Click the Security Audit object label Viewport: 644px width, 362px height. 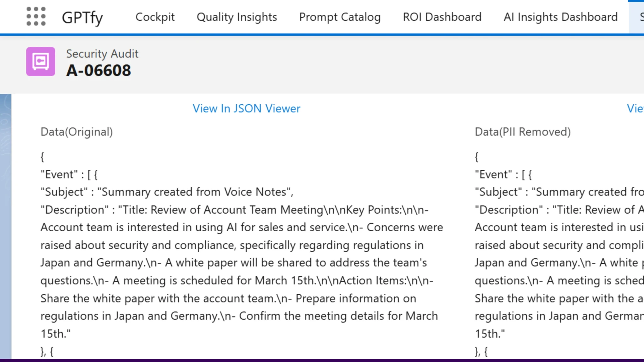[x=102, y=54]
